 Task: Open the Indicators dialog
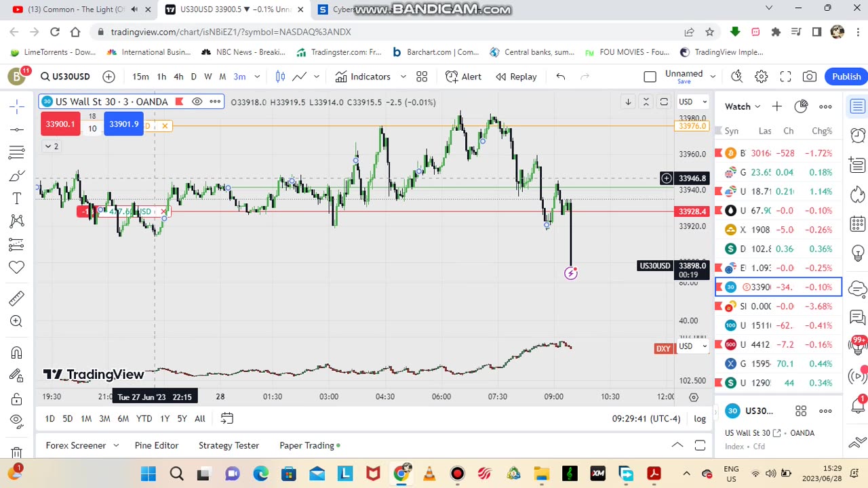[363, 77]
